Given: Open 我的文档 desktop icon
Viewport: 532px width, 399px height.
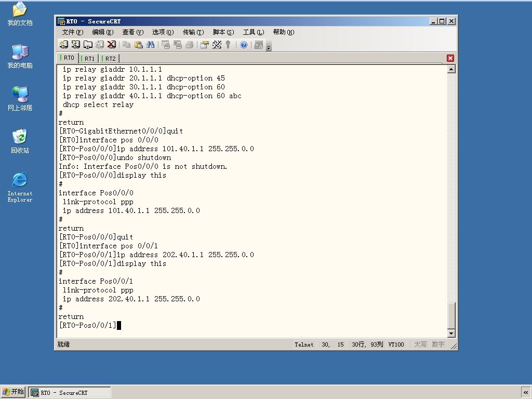Looking at the screenshot, I should coord(20,14).
